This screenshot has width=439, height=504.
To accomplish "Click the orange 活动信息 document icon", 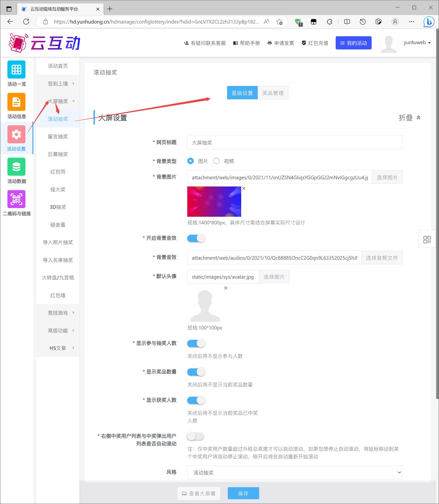I will (16, 102).
